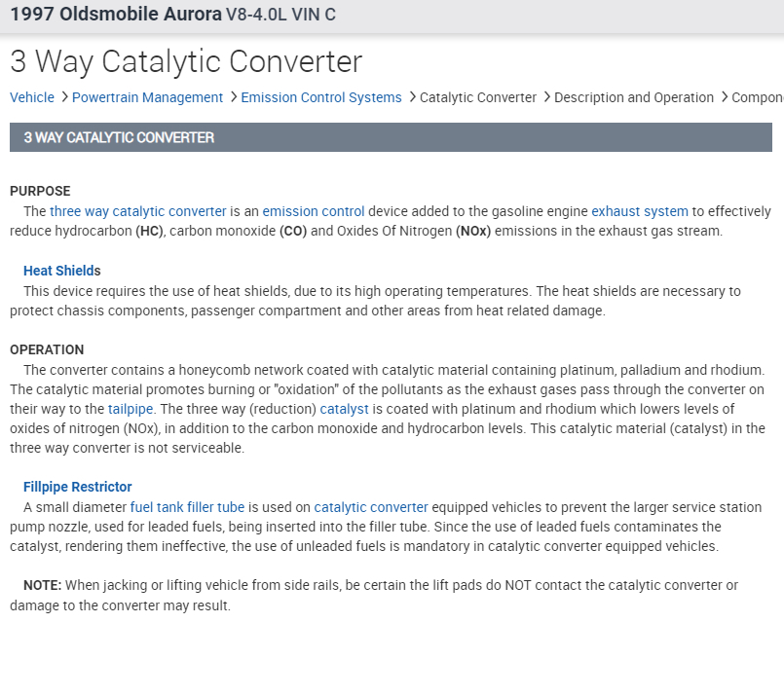
Task: Open the 'fuel tank filler tube' link
Action: tap(187, 507)
